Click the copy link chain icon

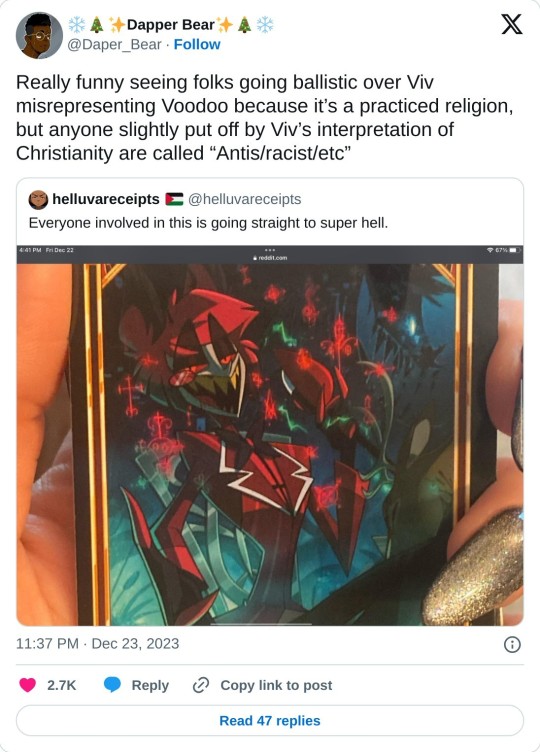click(200, 685)
